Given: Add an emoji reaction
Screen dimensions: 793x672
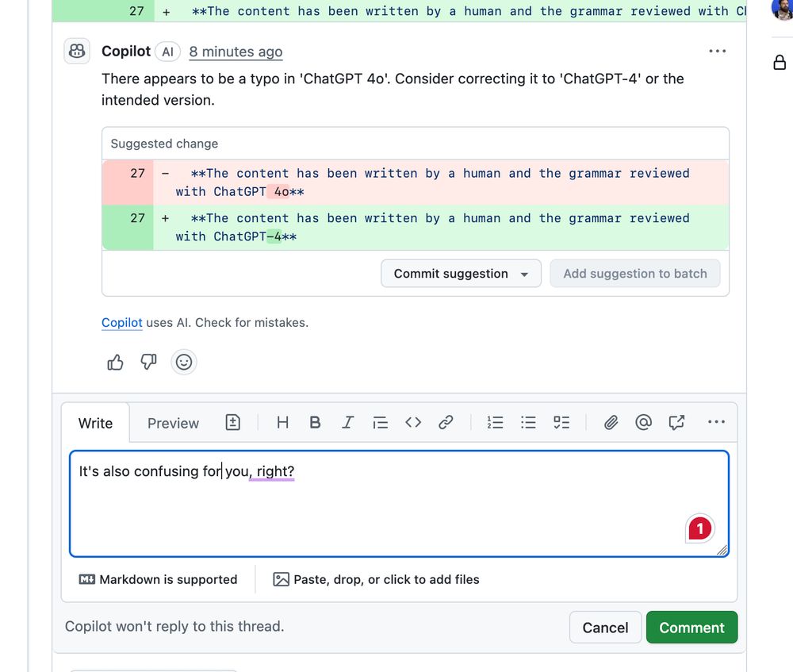Looking at the screenshot, I should pos(184,363).
